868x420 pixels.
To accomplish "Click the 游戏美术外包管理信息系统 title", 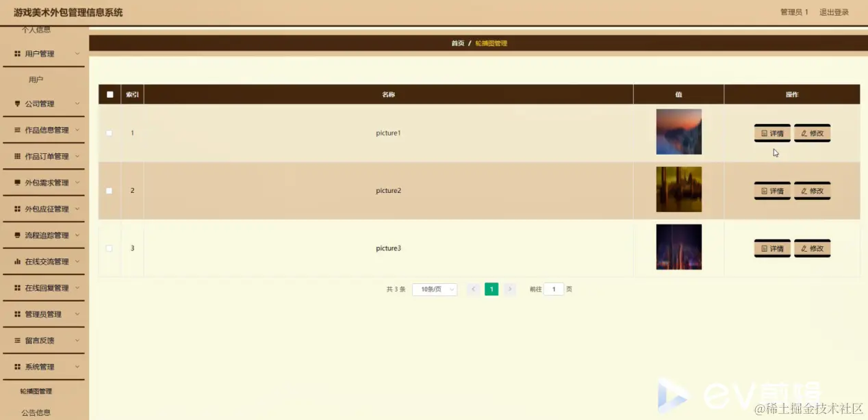I will 68,12.
